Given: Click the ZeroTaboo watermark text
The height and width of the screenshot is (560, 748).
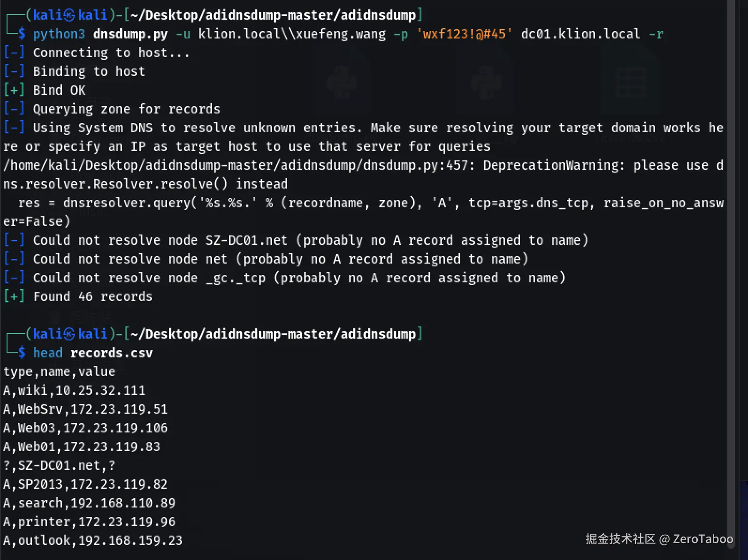Looking at the screenshot, I should (x=702, y=539).
